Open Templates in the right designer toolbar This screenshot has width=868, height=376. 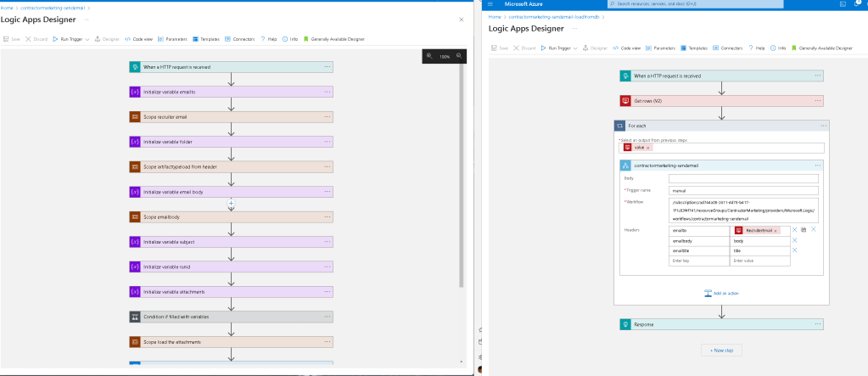(x=694, y=48)
